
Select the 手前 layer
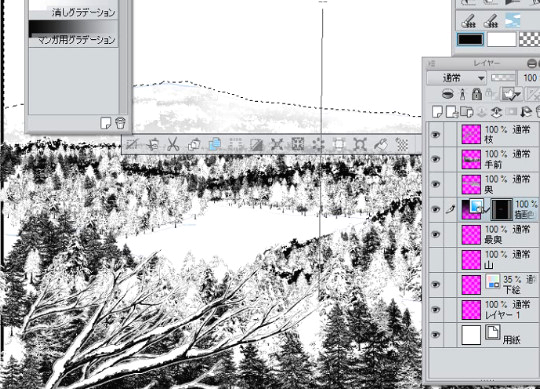click(499, 159)
